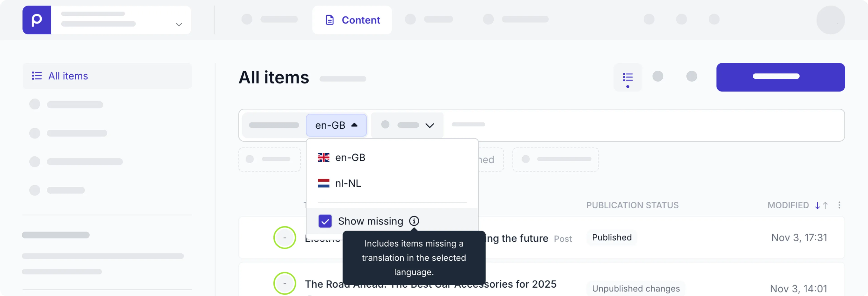Click the green status circle on the future post row
Viewport: 868px width, 296px height.
coord(284,237)
